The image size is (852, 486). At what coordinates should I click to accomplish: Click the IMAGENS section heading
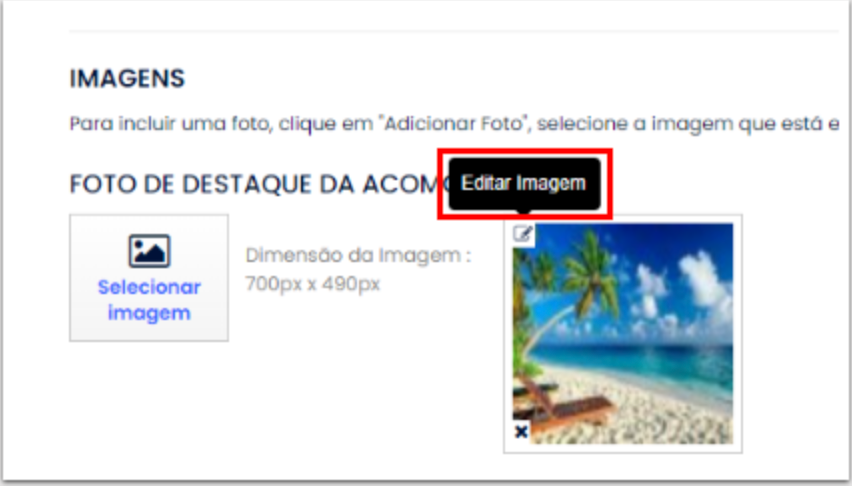(127, 78)
